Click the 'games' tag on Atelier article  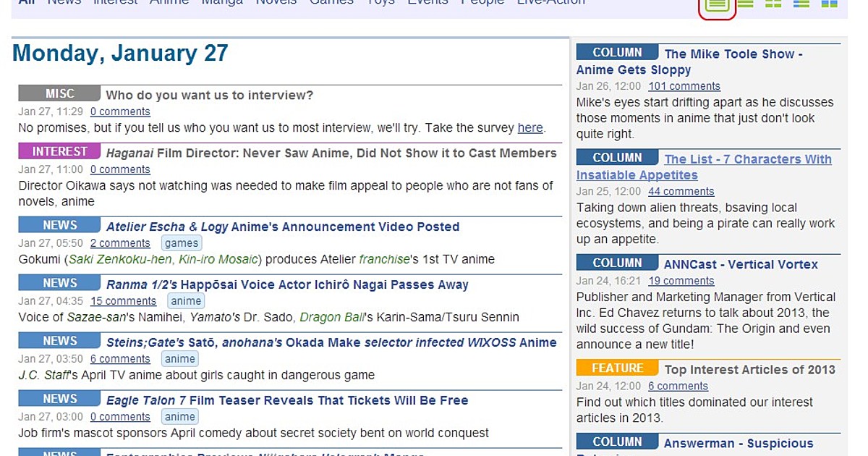tap(181, 243)
